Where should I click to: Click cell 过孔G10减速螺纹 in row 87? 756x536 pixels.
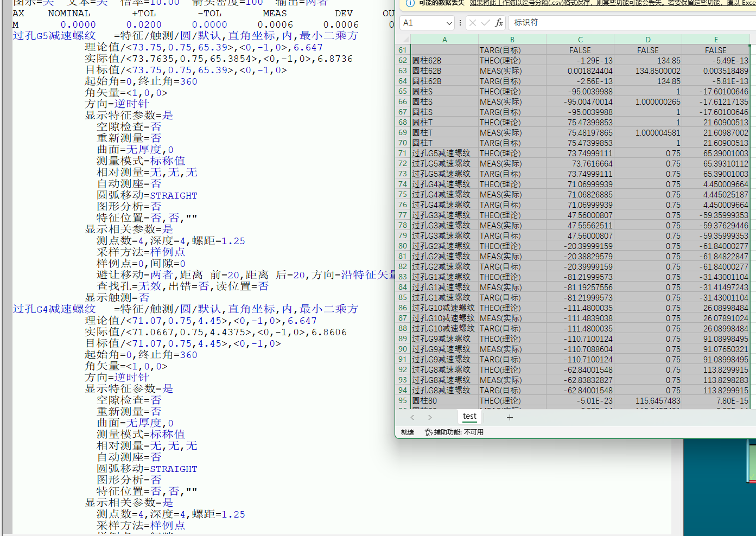click(444, 318)
